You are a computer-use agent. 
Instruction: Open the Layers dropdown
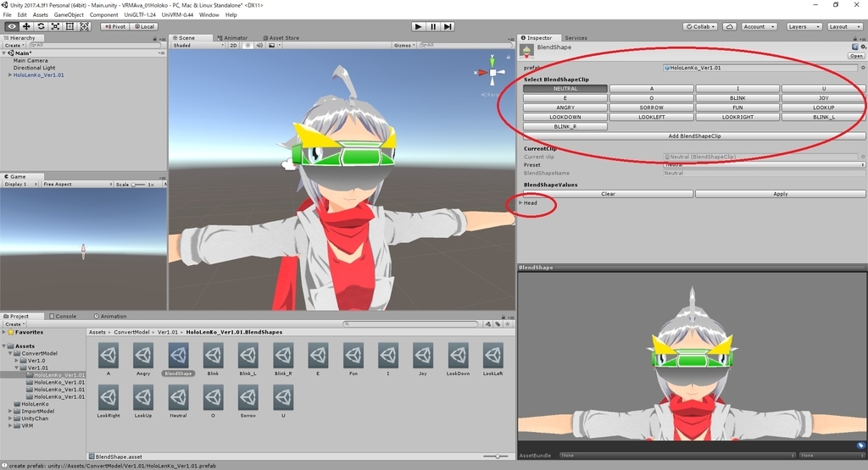[x=803, y=26]
